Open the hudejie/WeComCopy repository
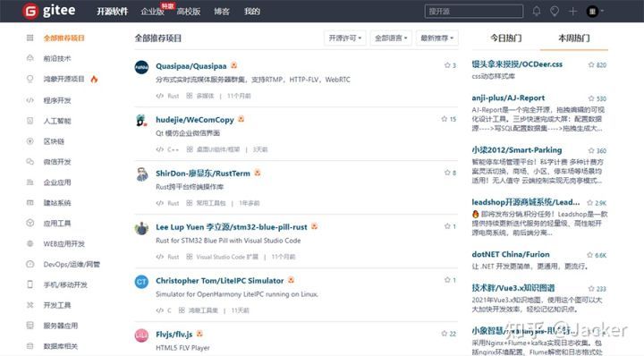The image size is (644, 356). pos(195,120)
